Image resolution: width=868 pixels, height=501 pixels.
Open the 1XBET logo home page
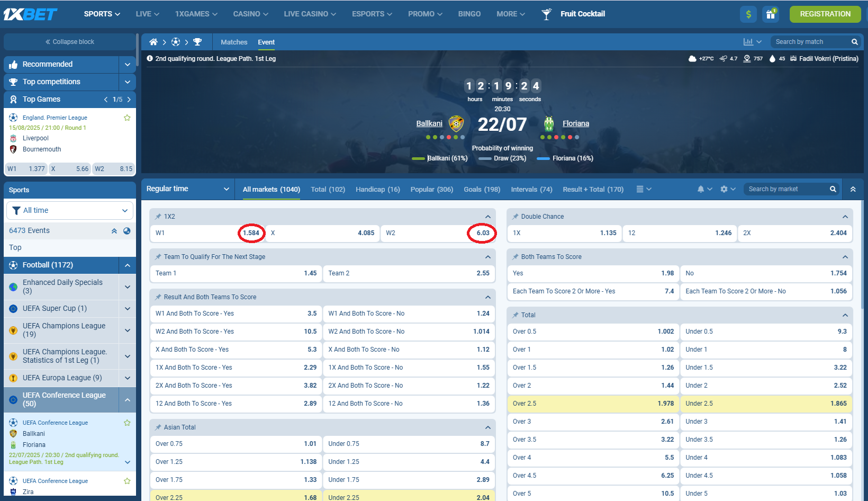tap(31, 14)
